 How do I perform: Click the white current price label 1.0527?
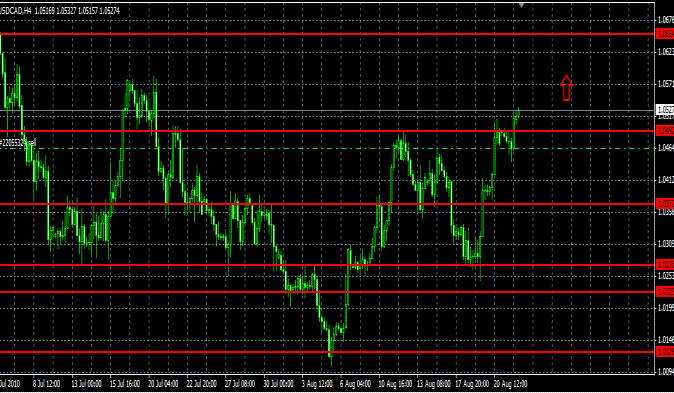665,109
